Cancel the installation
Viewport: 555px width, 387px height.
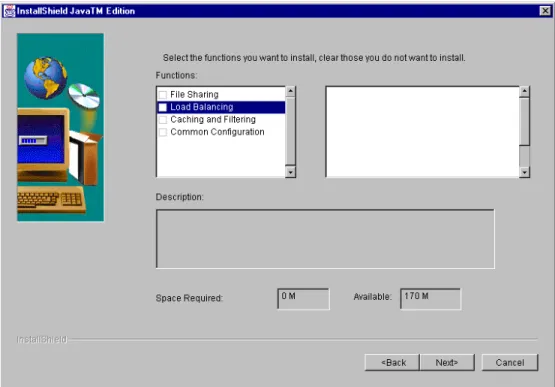(510, 362)
